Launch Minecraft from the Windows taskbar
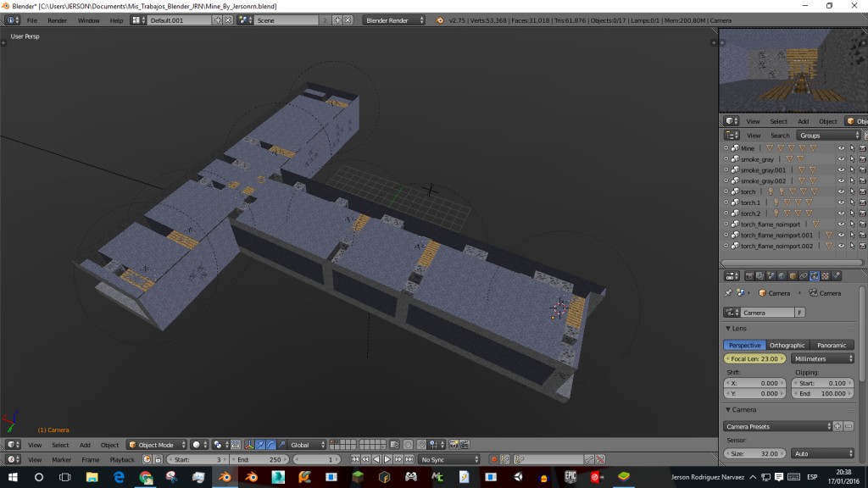This screenshot has width=868, height=488. [358, 478]
